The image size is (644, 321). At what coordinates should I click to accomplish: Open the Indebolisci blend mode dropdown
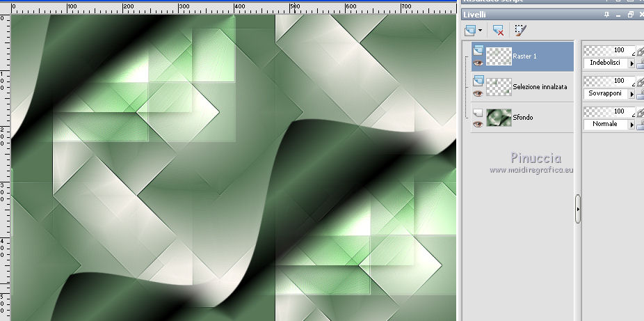click(x=632, y=63)
